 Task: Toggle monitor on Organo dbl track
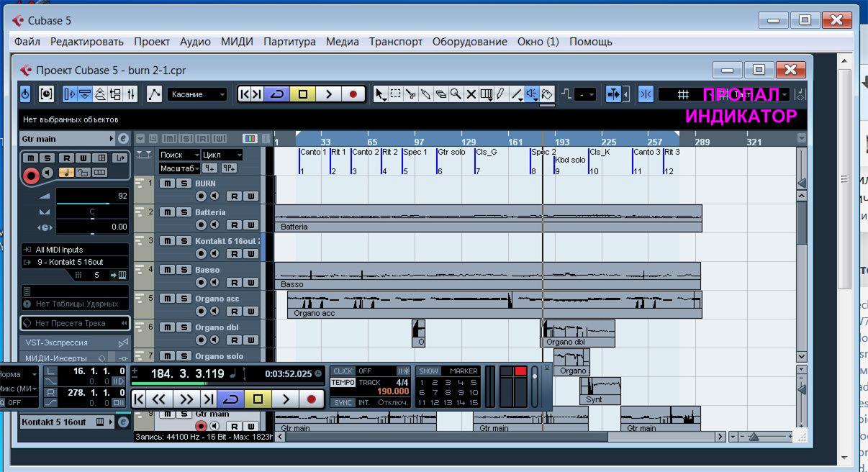214,340
